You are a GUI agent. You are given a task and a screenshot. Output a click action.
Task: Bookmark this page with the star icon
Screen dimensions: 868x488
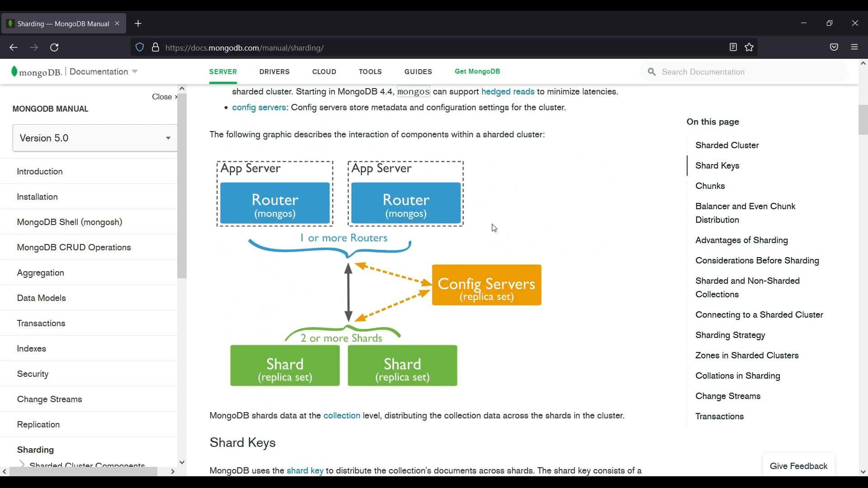[x=749, y=47]
